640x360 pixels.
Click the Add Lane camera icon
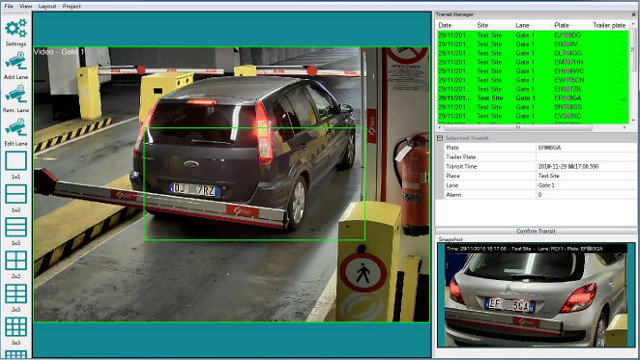click(16, 62)
